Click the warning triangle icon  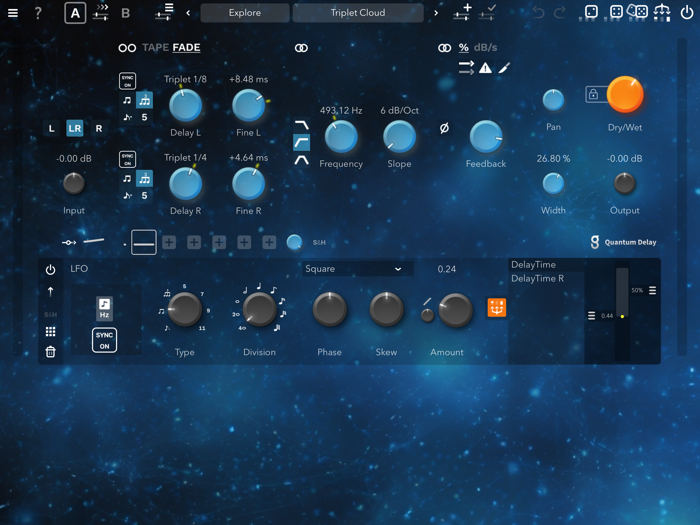[485, 68]
